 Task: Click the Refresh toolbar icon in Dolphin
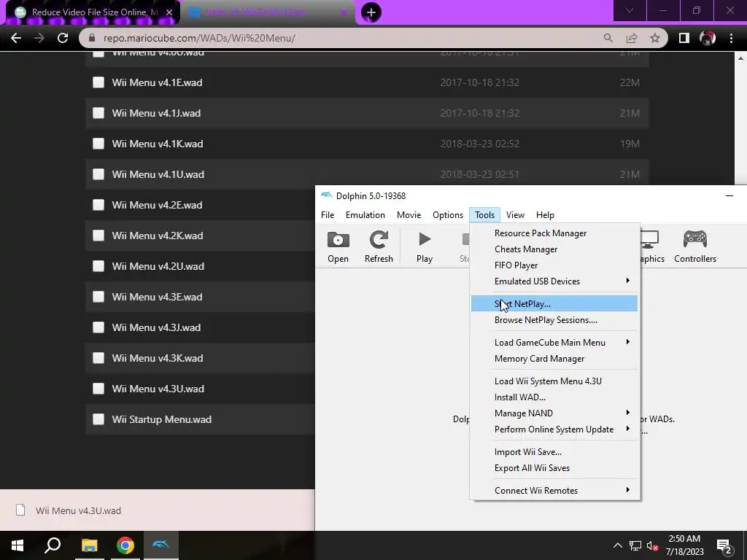click(x=379, y=246)
